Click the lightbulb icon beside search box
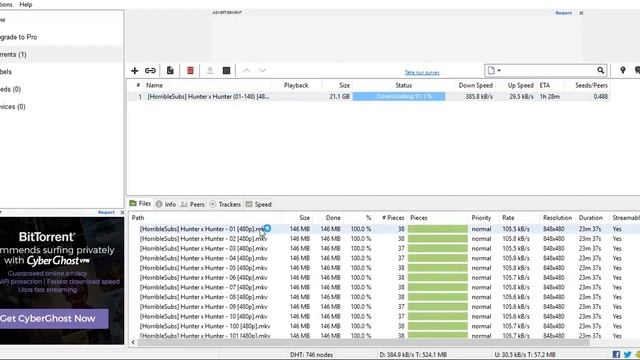640x360 pixels. [x=622, y=70]
